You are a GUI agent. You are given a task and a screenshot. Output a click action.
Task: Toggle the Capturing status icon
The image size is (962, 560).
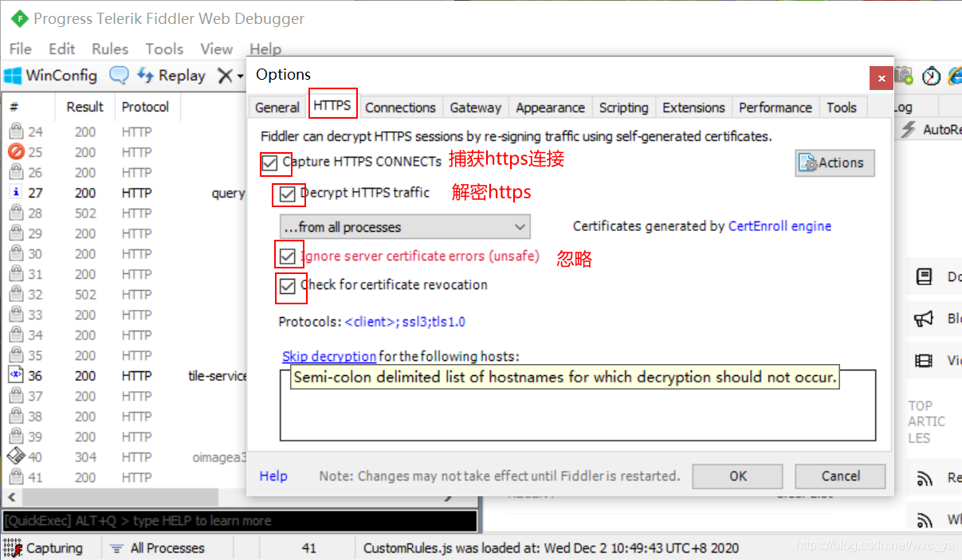tap(13, 548)
